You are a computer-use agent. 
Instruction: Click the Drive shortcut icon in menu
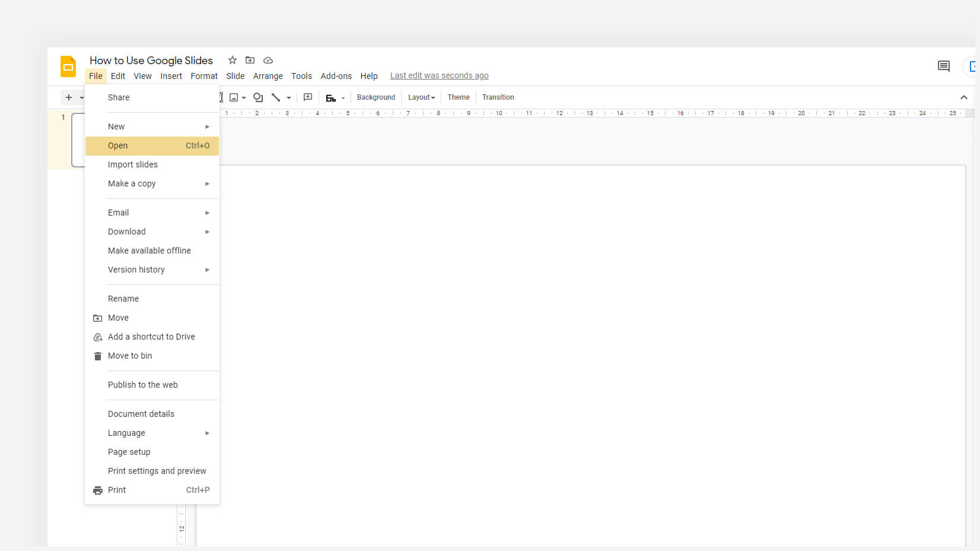pyautogui.click(x=98, y=337)
